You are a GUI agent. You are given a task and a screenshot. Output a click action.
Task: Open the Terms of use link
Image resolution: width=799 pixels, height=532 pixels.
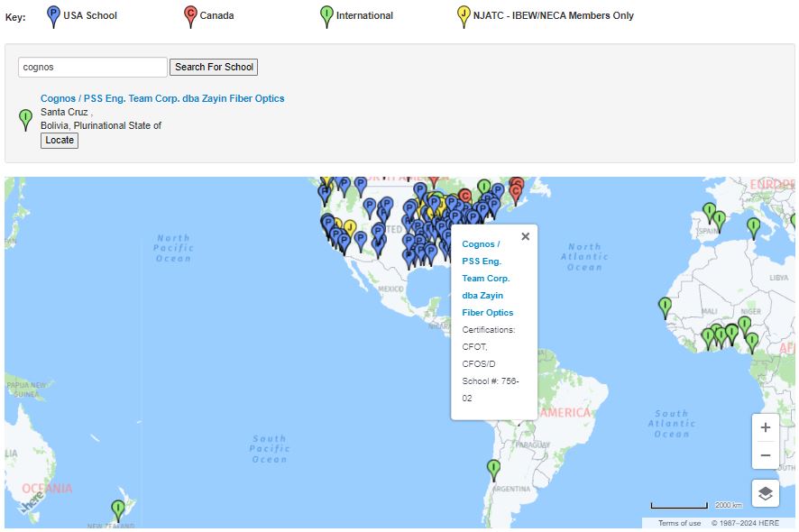click(679, 523)
